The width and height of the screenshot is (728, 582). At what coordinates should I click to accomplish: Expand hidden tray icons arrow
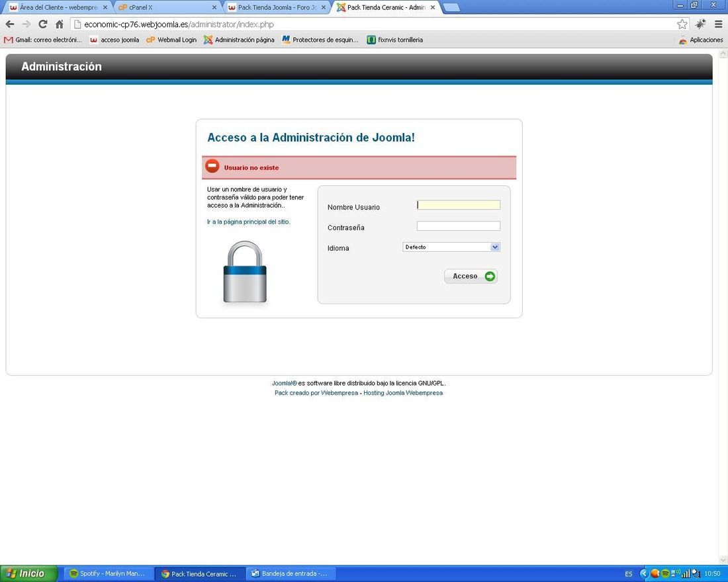(643, 573)
